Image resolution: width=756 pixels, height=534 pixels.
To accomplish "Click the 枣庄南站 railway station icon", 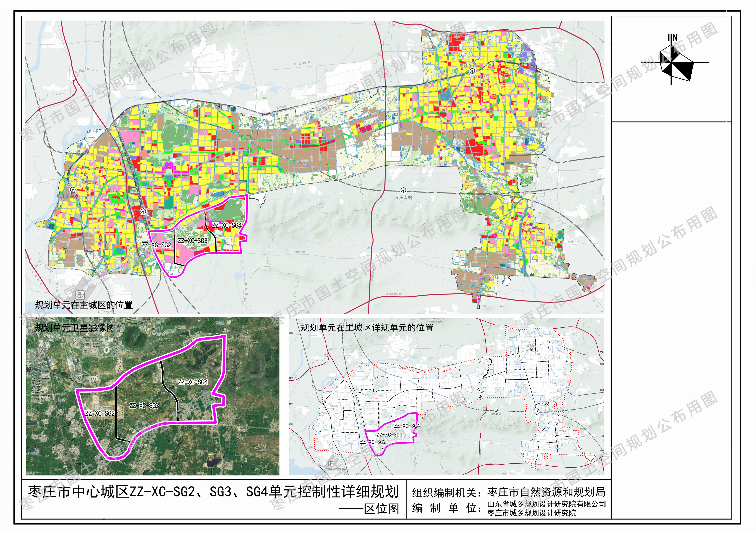I will (403, 190).
